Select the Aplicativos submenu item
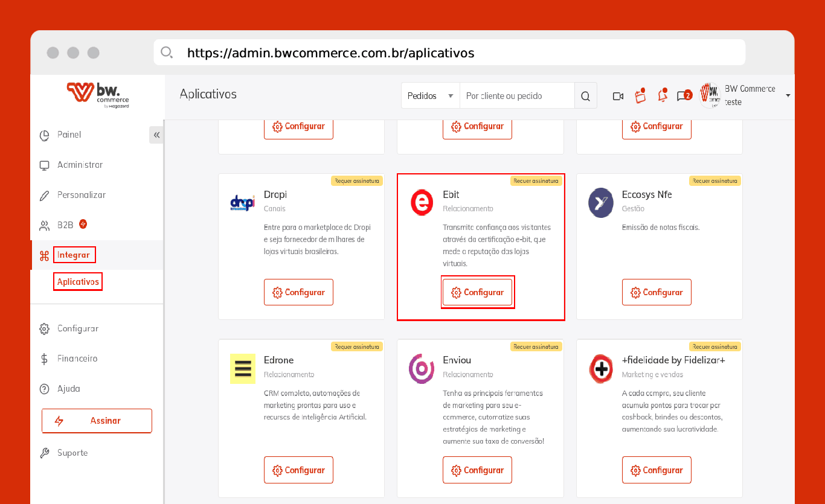The image size is (825, 504). pos(78,282)
